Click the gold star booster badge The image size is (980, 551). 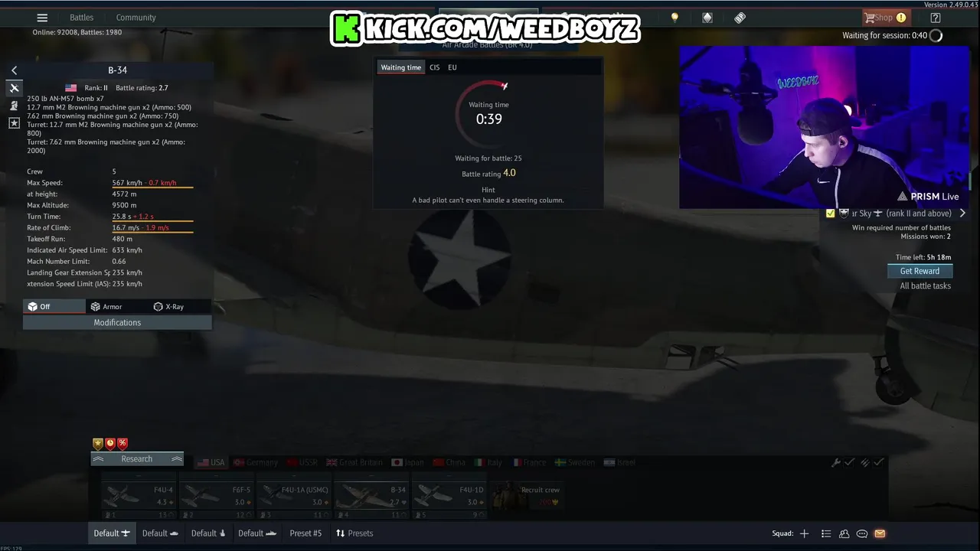click(x=97, y=443)
